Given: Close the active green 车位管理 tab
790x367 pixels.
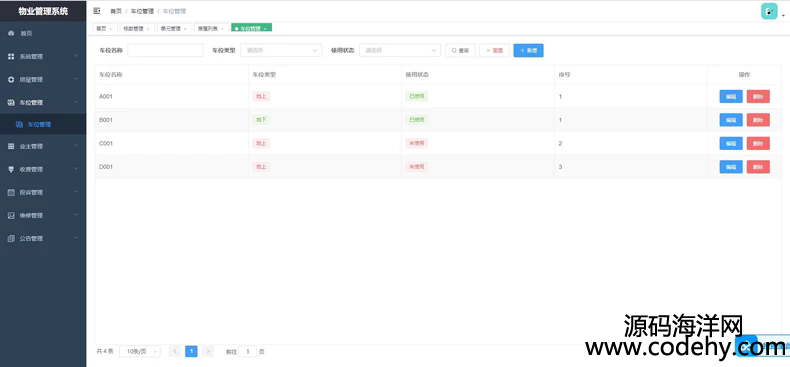Looking at the screenshot, I should (265, 29).
